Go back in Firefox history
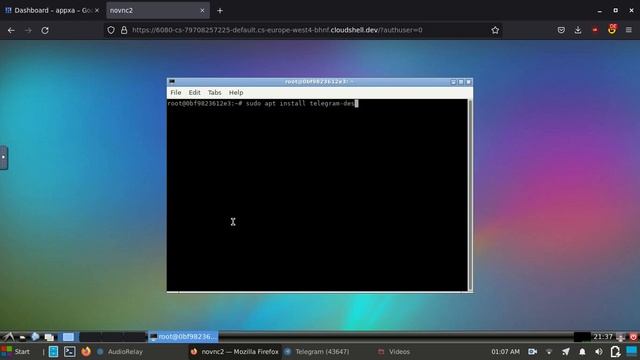Image resolution: width=640 pixels, height=360 pixels. pyautogui.click(x=11, y=30)
